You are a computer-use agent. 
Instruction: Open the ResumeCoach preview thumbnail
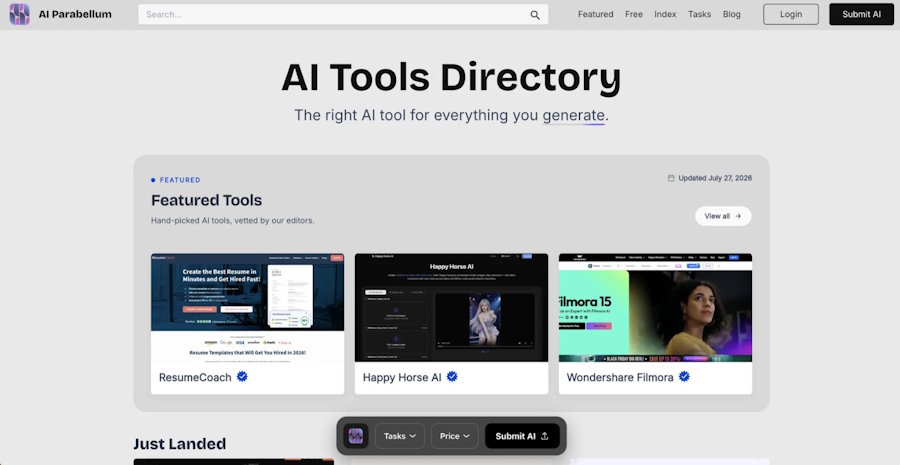coord(247,308)
